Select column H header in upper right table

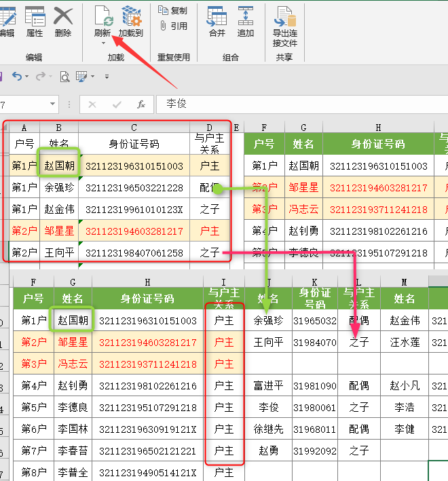[x=378, y=128]
